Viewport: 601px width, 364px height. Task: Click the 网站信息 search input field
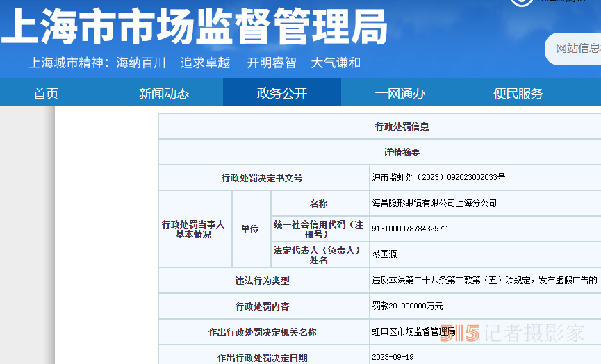click(x=573, y=49)
